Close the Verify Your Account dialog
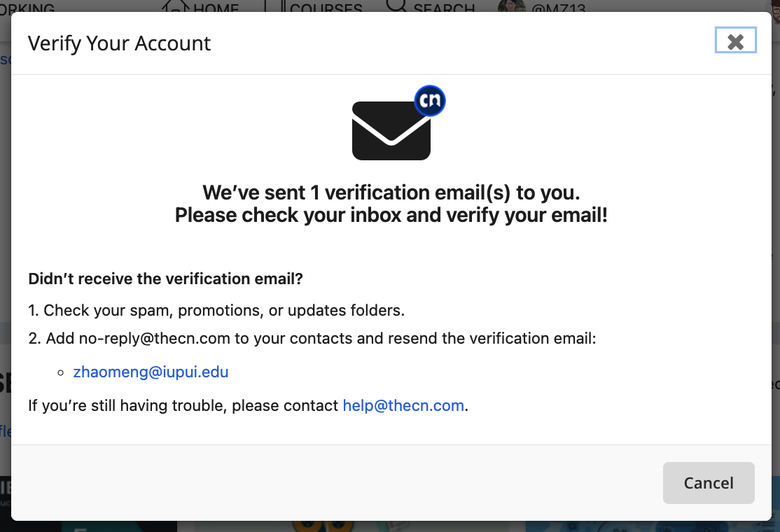Image resolution: width=780 pixels, height=532 pixels. pos(735,41)
